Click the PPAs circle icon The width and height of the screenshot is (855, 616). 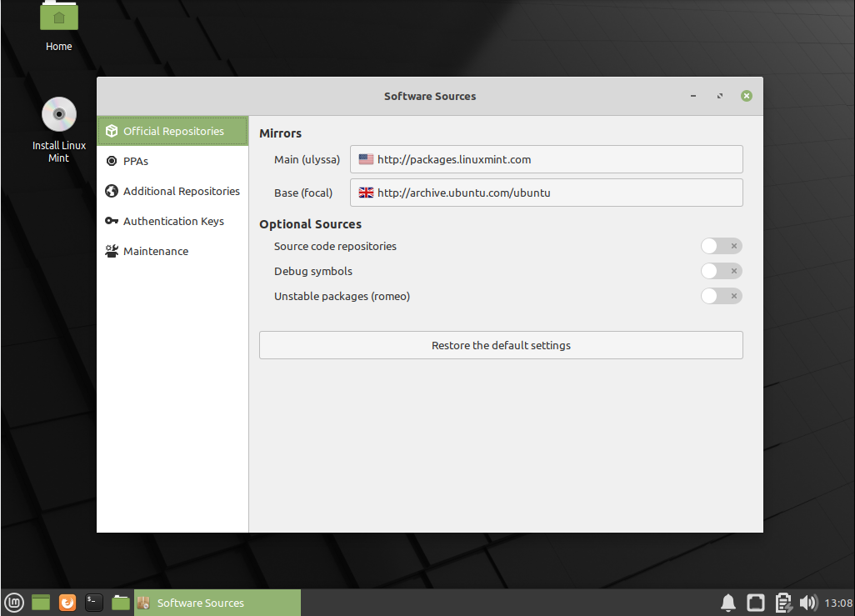point(112,161)
